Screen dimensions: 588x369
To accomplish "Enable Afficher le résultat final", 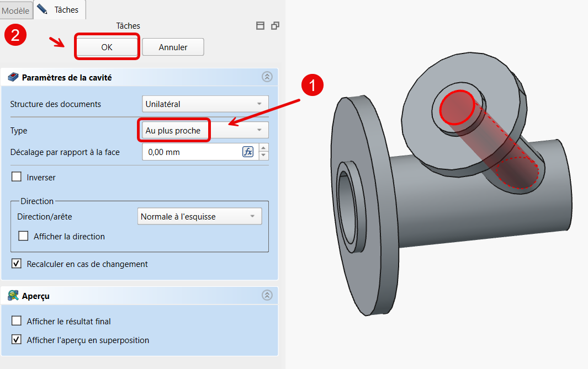I will [x=17, y=321].
